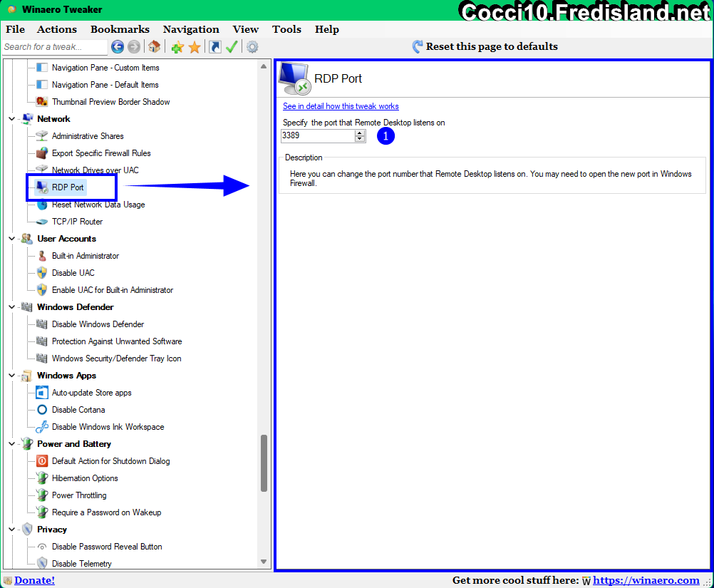The image size is (714, 588).
Task: Collapse the Power and Battery category
Action: tap(11, 443)
